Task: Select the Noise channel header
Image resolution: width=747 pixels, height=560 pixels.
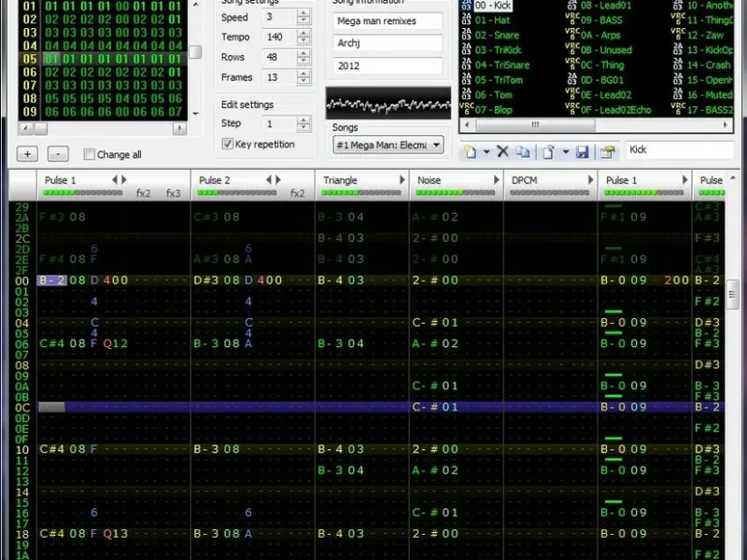Action: [430, 179]
